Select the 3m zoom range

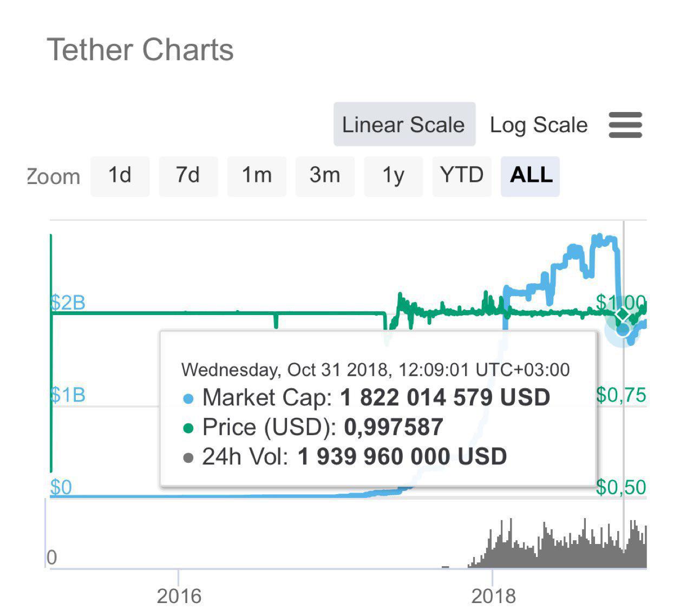pos(325,176)
